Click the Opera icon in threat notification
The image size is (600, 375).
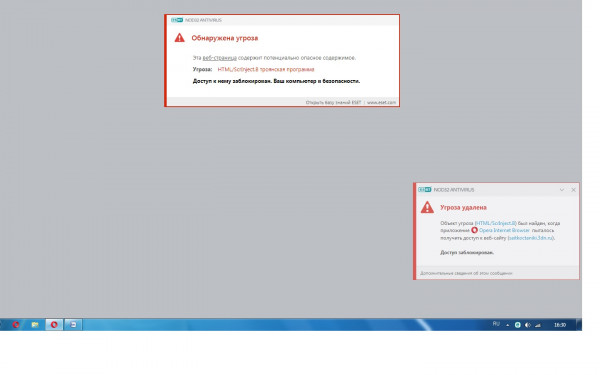tap(474, 230)
